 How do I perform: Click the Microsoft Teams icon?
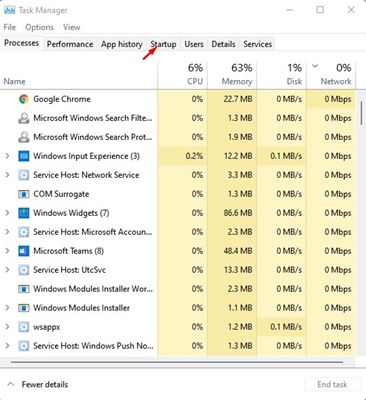[24, 251]
